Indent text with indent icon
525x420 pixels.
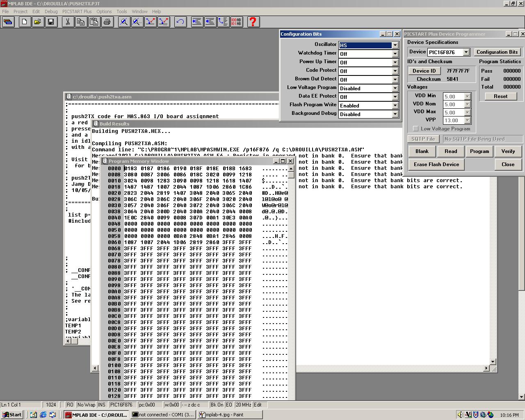pyautogui.click(x=197, y=22)
